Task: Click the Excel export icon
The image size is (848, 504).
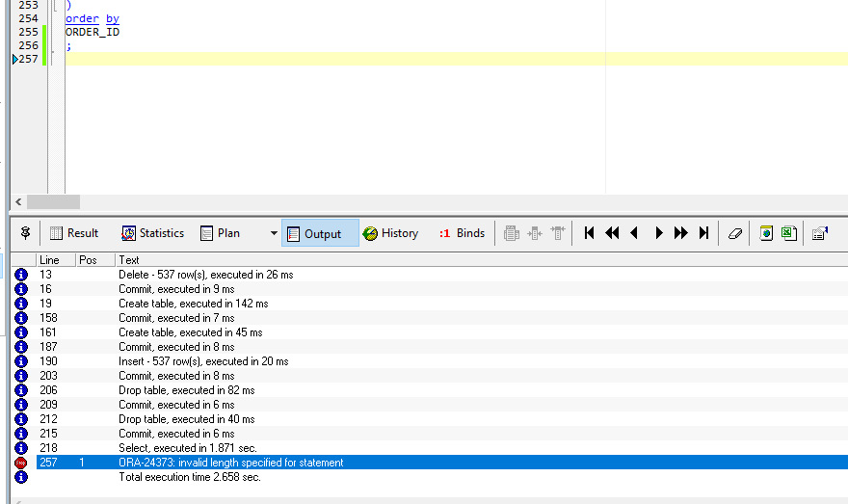Action: (788, 233)
